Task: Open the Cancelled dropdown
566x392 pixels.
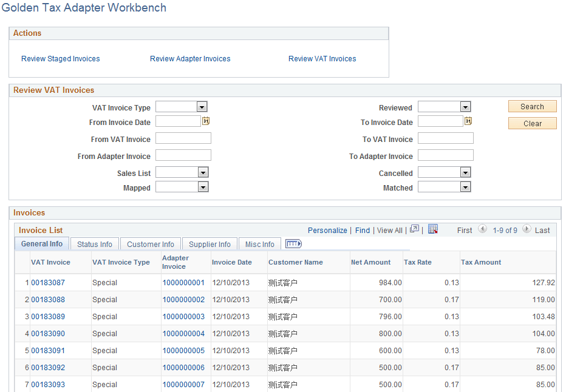Action: (x=464, y=172)
